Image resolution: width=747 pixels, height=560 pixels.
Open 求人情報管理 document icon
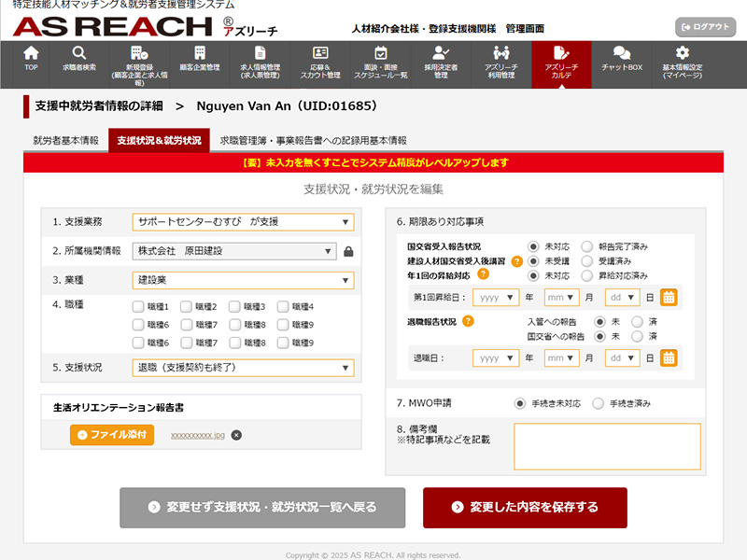(x=261, y=53)
